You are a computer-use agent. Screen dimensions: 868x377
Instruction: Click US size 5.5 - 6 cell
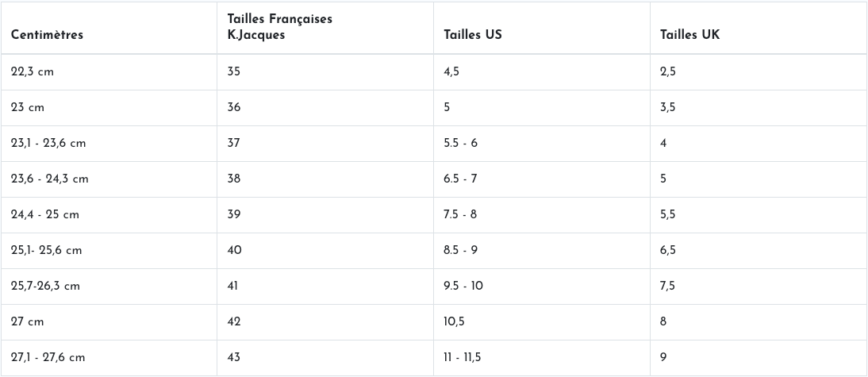click(460, 144)
